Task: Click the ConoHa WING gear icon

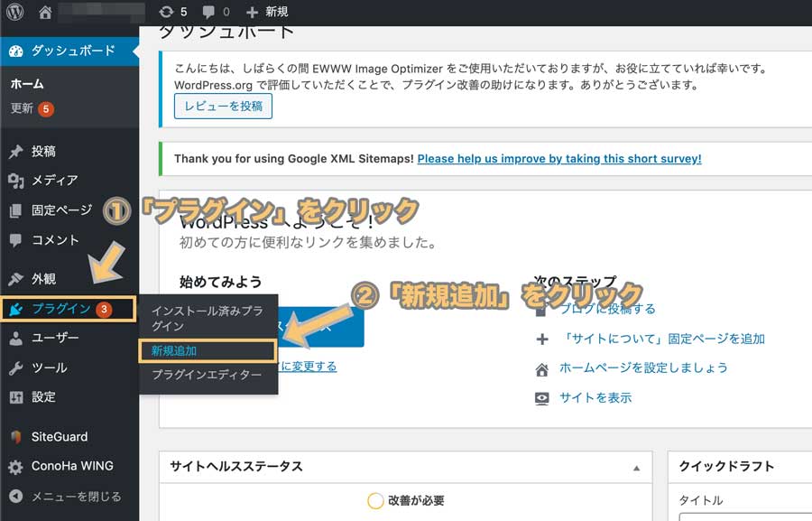Action: 16,467
